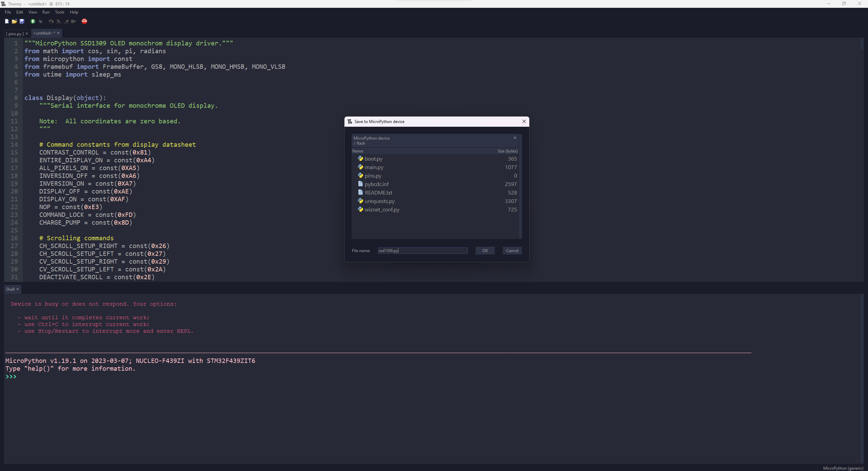Select wiznet_conf.py in the file list

435,209
